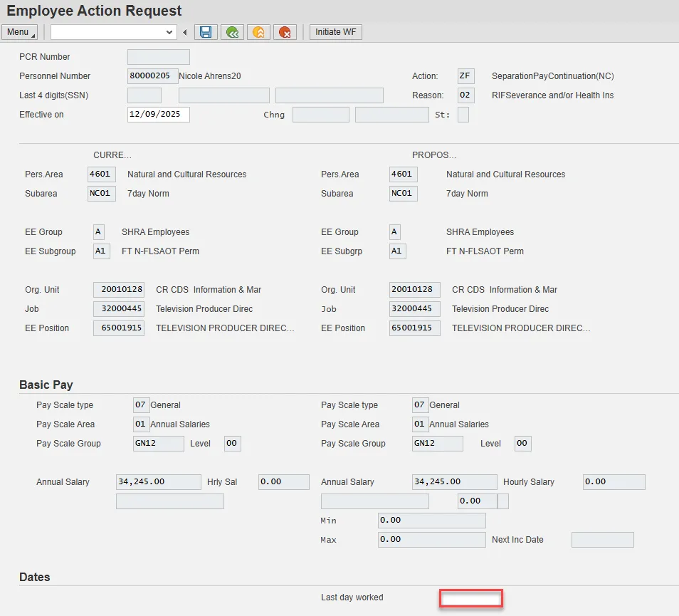This screenshot has width=679, height=616.
Task: Select the Action code ZF field
Action: coord(465,76)
